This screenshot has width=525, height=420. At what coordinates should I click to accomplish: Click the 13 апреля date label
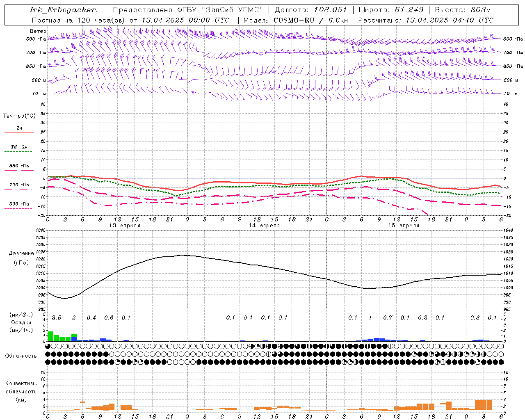click(125, 226)
